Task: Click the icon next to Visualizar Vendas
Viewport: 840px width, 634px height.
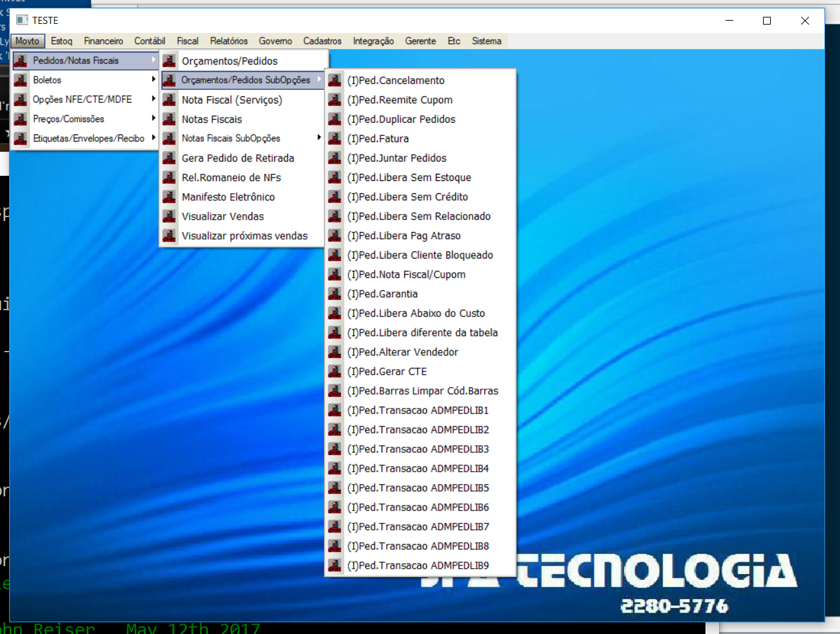Action: [169, 216]
